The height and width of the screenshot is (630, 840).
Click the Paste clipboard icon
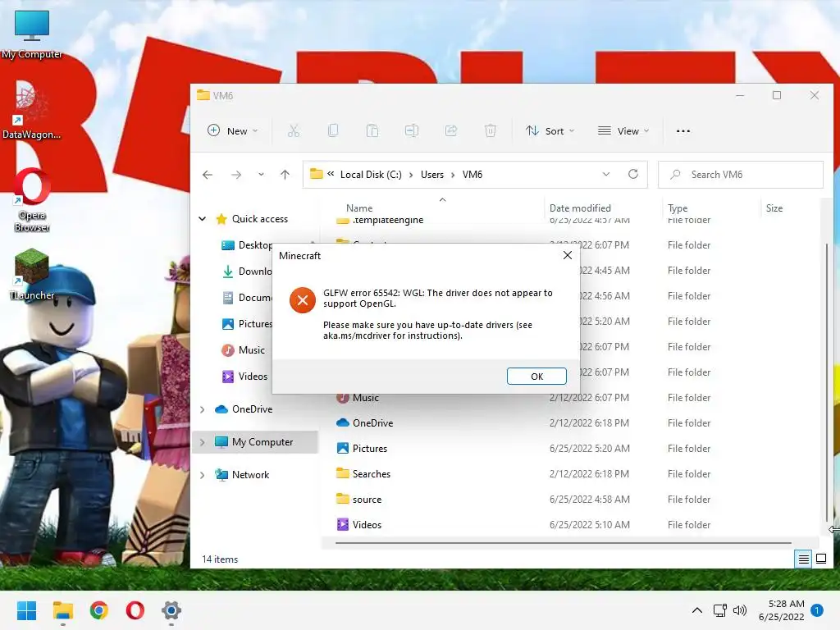pos(372,130)
